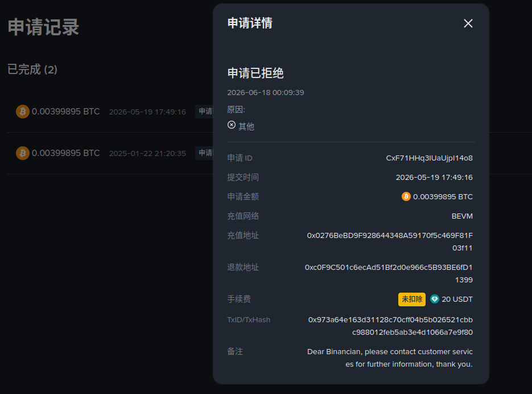
Task: Click the application ID CxF71HHq3lUaUjpI14o8
Action: 429,158
